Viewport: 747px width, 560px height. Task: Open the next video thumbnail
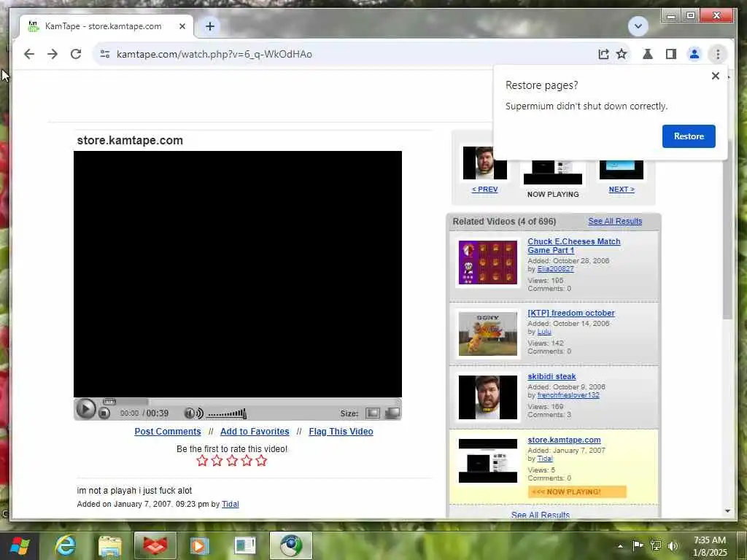pos(622,169)
